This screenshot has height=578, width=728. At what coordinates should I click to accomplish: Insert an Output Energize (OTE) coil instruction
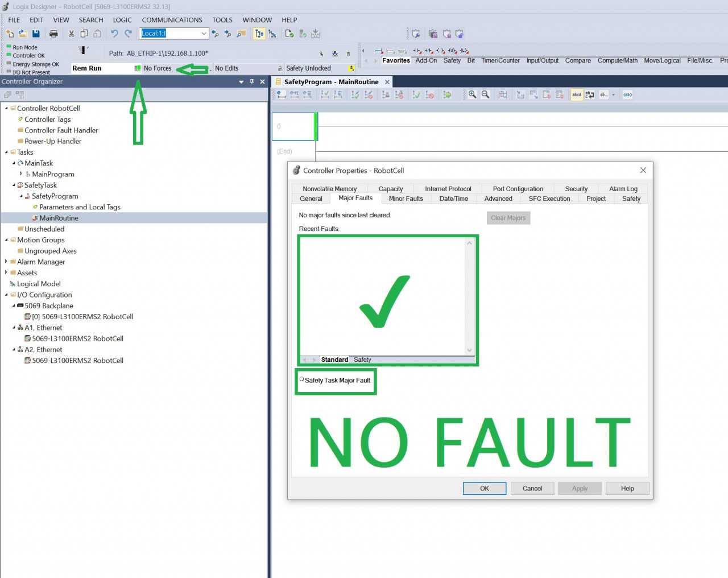click(x=440, y=51)
